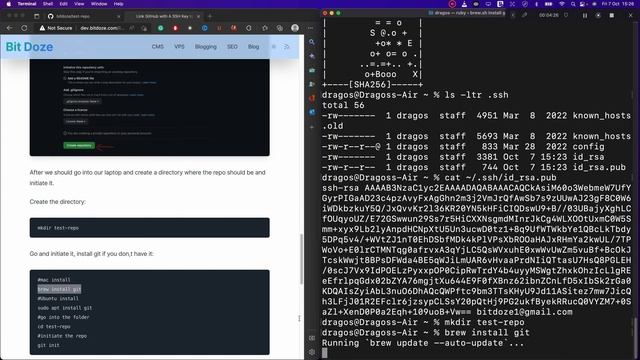Pause the screen recording
The height and width of the screenshot is (360, 640).
click(x=585, y=16)
